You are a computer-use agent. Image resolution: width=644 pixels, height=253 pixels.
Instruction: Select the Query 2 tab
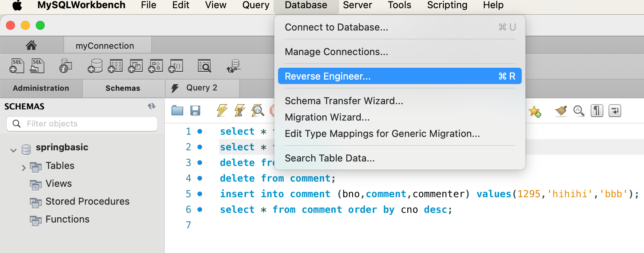tap(202, 88)
